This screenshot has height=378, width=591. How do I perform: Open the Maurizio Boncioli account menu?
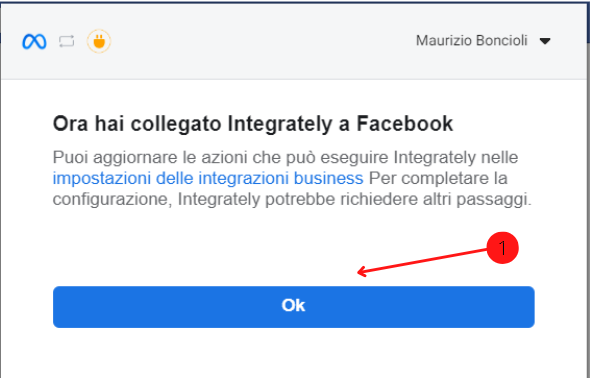[483, 41]
